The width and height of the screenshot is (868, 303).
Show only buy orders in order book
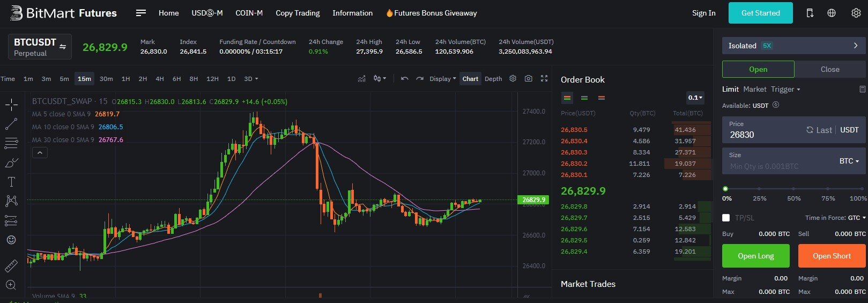584,98
